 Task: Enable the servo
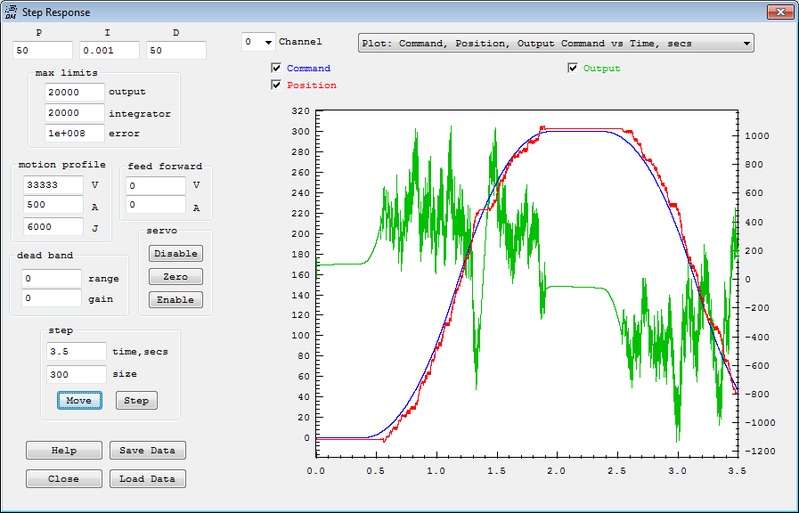pos(176,300)
